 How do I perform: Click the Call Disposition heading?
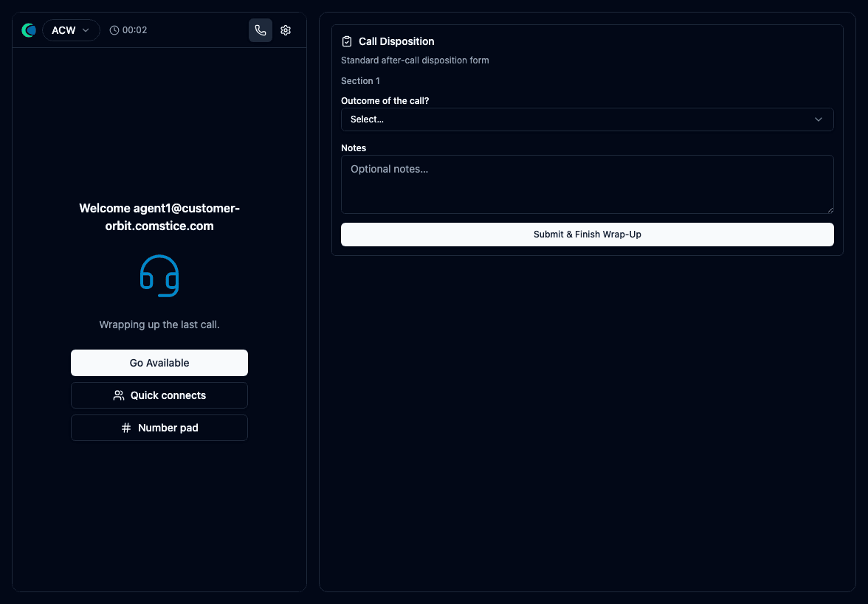(396, 41)
